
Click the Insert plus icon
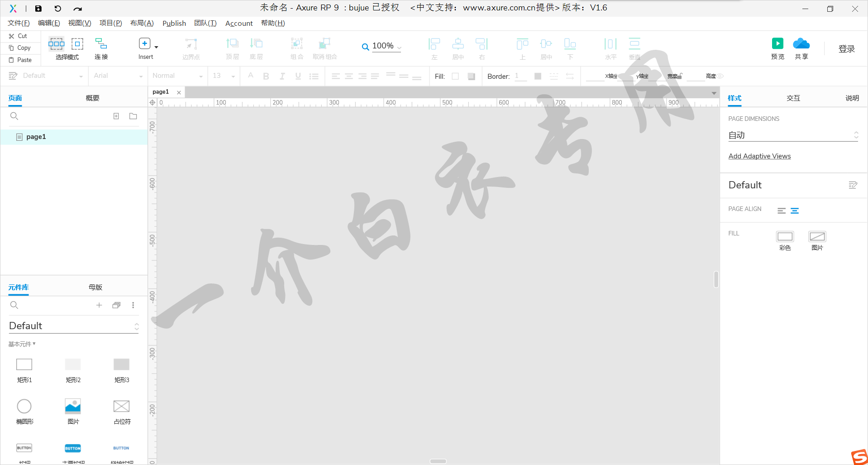(x=144, y=43)
